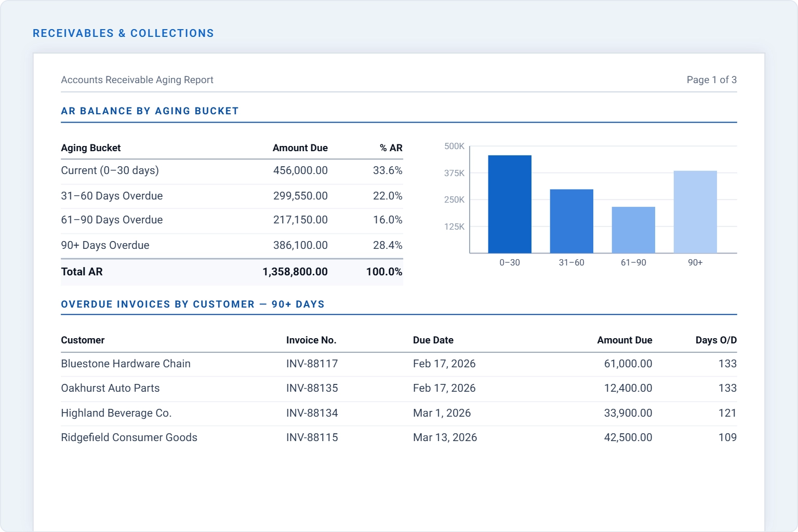Click the 61–90 chart axis label
798x532 pixels.
point(633,263)
